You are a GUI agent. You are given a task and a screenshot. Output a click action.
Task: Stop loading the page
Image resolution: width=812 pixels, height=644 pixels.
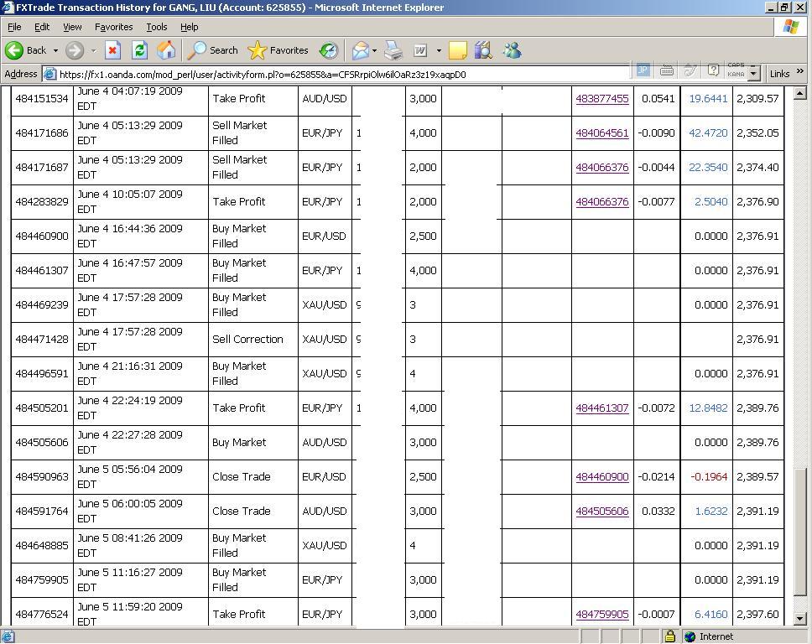pos(112,50)
